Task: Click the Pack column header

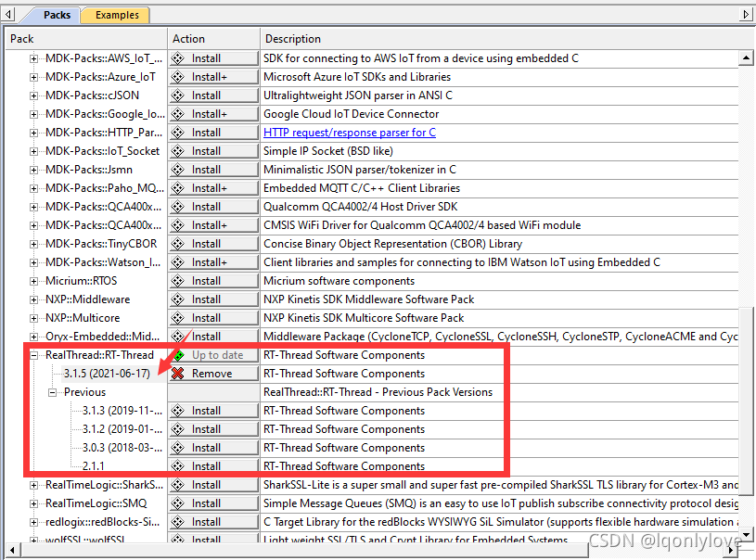Action: point(86,39)
